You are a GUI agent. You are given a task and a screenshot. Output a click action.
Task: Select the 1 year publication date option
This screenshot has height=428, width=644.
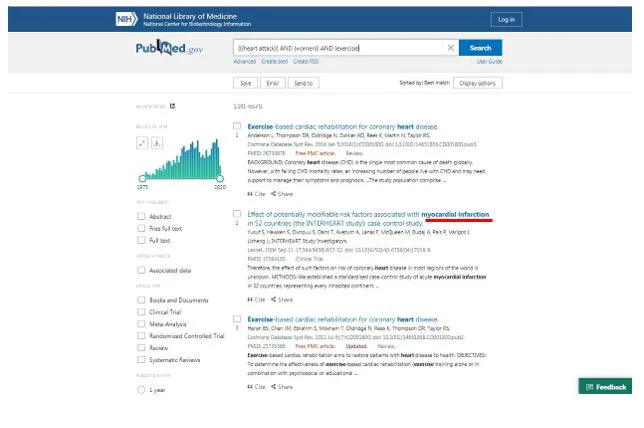coord(141,390)
